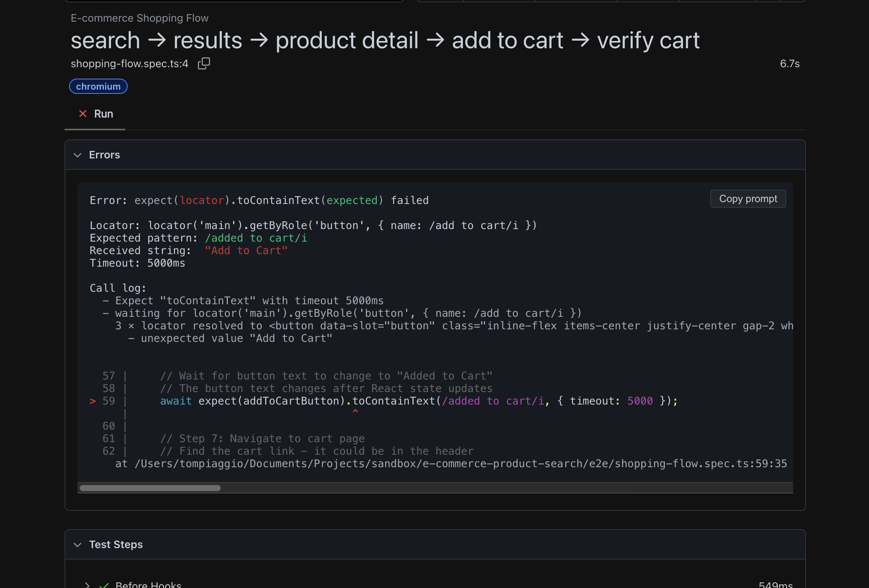Filter by the chromium project badge
This screenshot has height=588, width=869.
(98, 87)
